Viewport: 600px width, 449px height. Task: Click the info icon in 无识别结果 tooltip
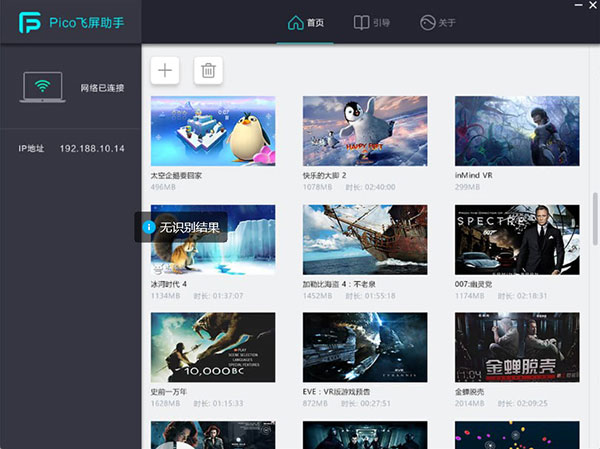pos(149,227)
